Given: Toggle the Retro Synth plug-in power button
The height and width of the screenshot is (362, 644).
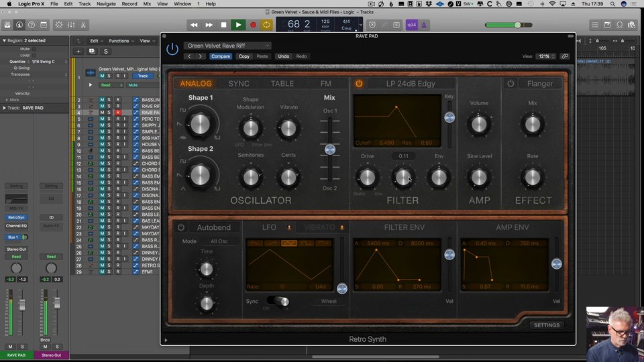Looking at the screenshot, I should point(172,49).
